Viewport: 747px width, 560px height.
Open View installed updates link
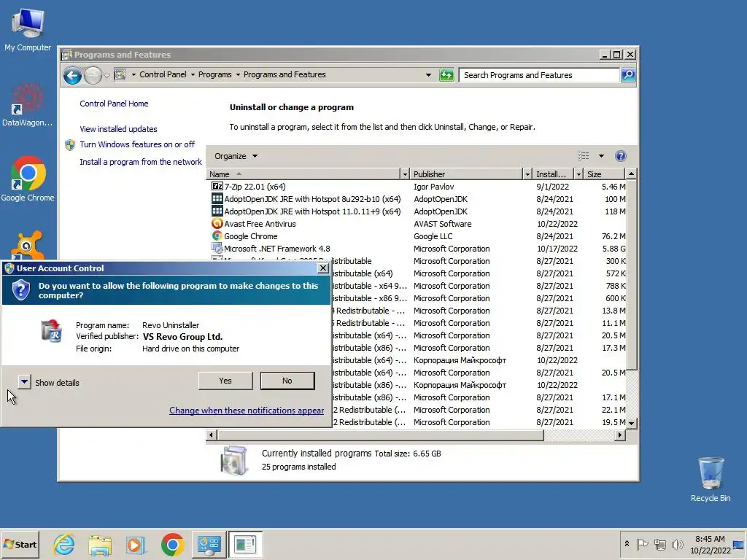point(118,129)
